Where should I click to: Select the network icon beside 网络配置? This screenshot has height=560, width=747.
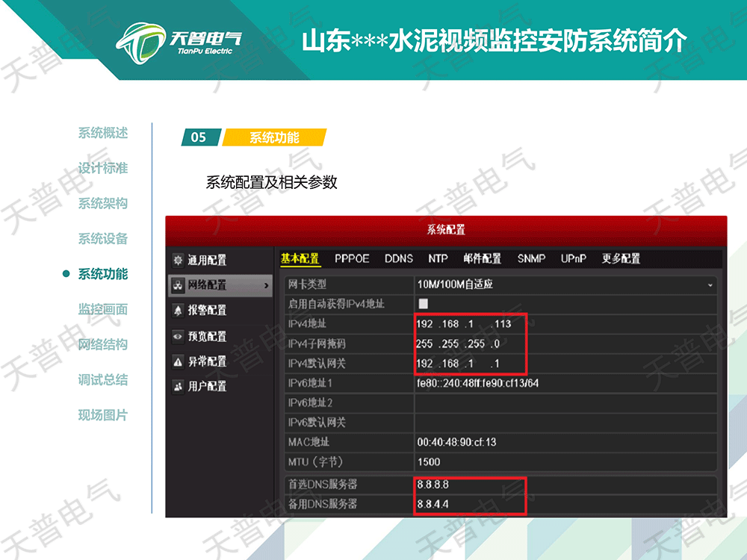(x=178, y=285)
